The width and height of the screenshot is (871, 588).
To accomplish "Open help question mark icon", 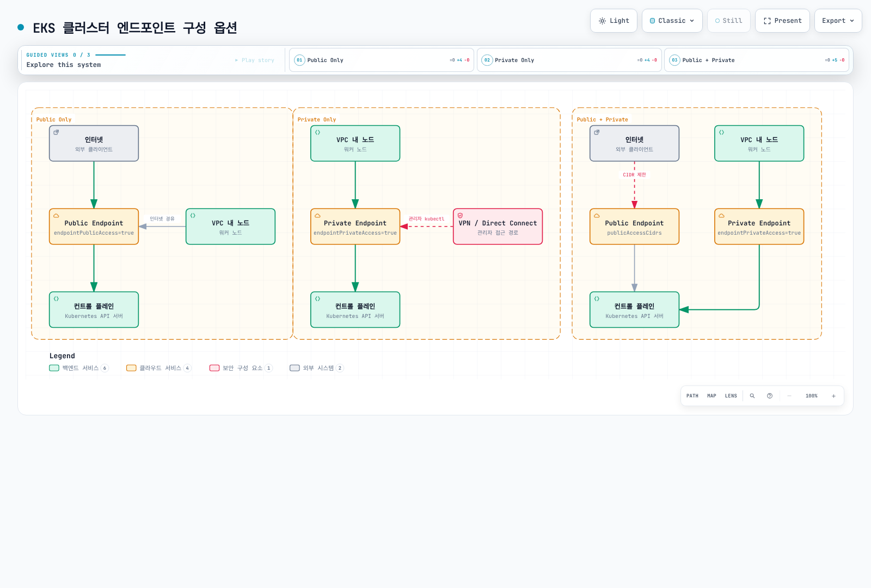I will coord(770,396).
